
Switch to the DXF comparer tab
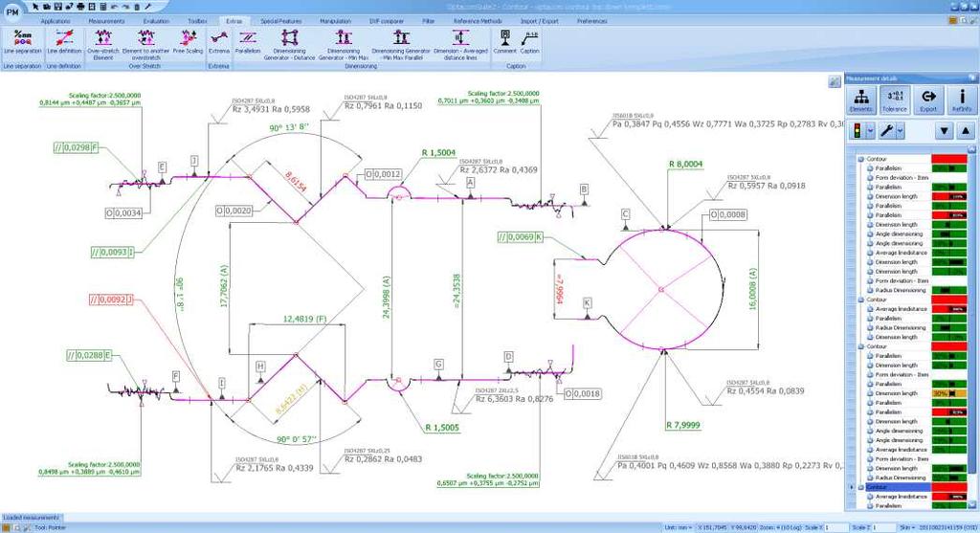pos(387,21)
